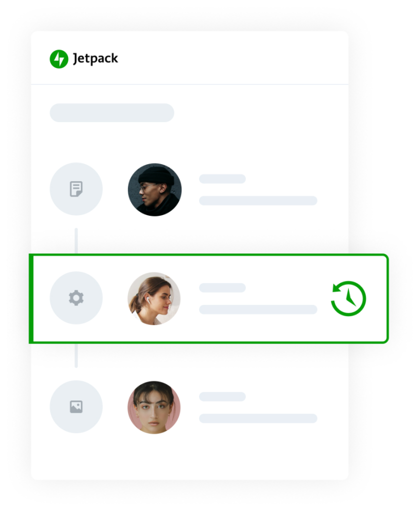Click short name placeholder beside beanie avatar
The width and height of the screenshot is (420, 511).
[x=222, y=178]
